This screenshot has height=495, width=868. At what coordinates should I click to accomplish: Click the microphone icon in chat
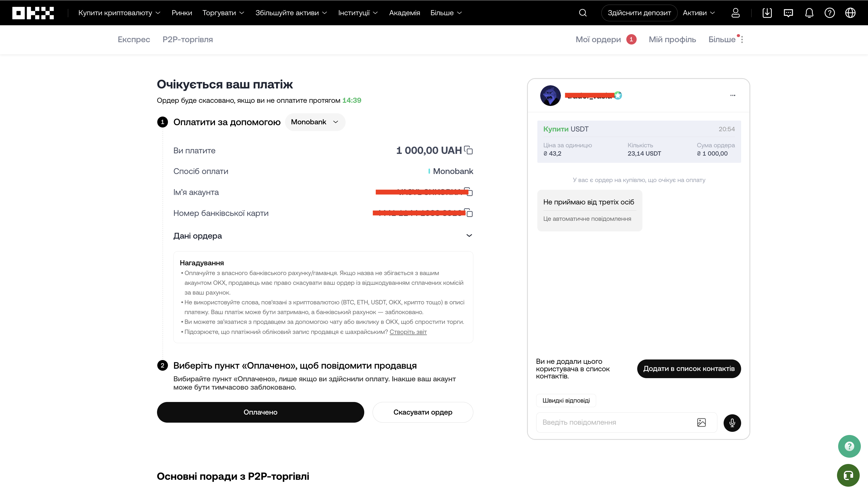click(x=732, y=423)
